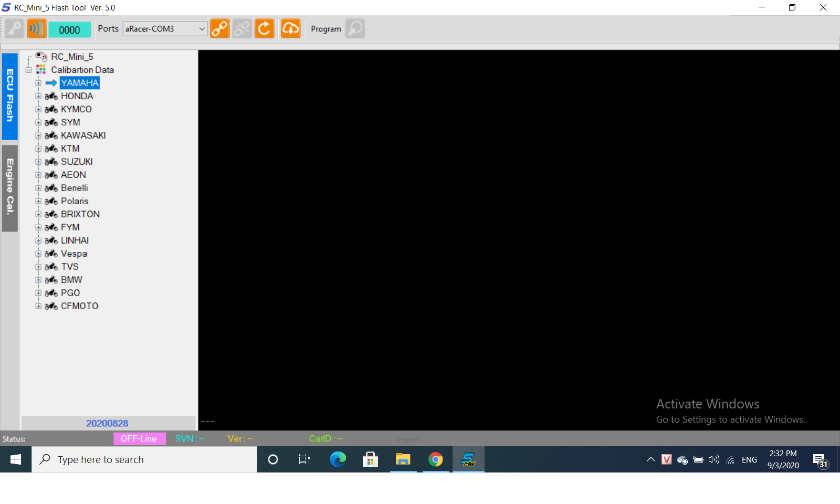Select AEON in the tree
Screen dimensions: 840x504
[x=73, y=175]
